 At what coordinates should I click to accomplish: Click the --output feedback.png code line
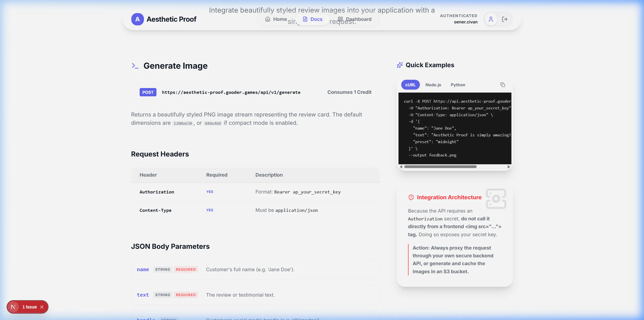[432, 155]
